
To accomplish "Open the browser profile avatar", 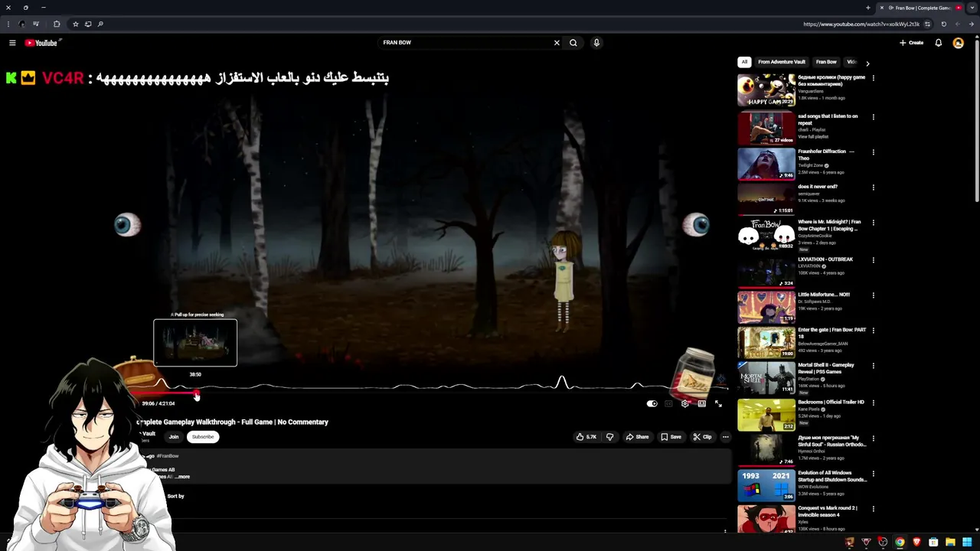I will tap(21, 24).
